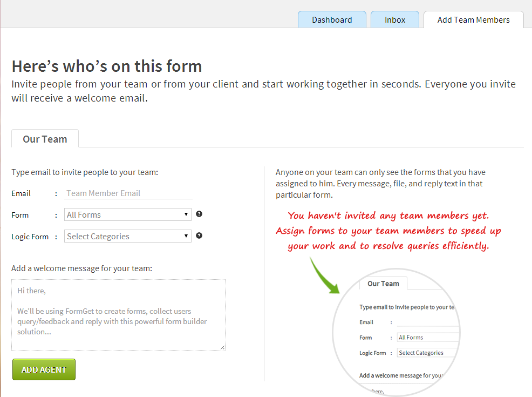Click "Add a welcome message for your team" label

[81, 268]
